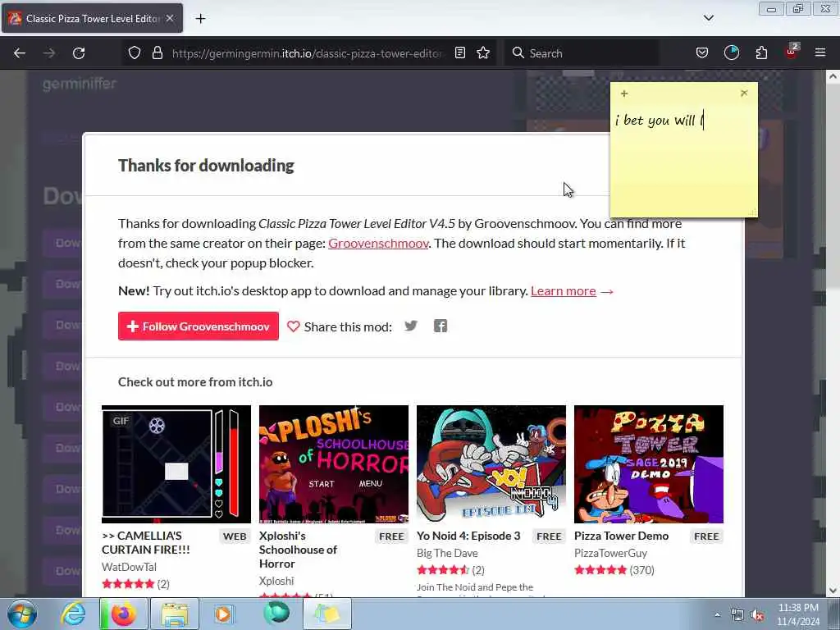The width and height of the screenshot is (840, 630).
Task: Open tracking protection shield icon
Action: click(135, 53)
